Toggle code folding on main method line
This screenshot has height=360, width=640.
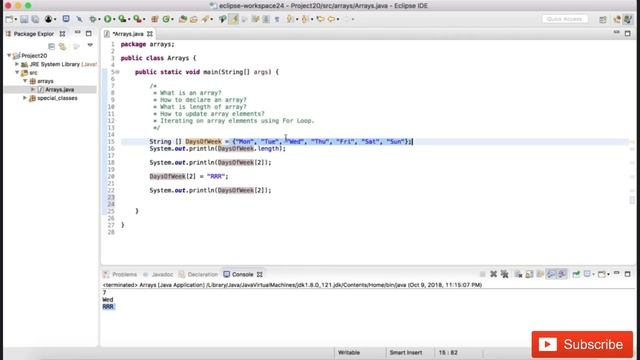(118, 72)
